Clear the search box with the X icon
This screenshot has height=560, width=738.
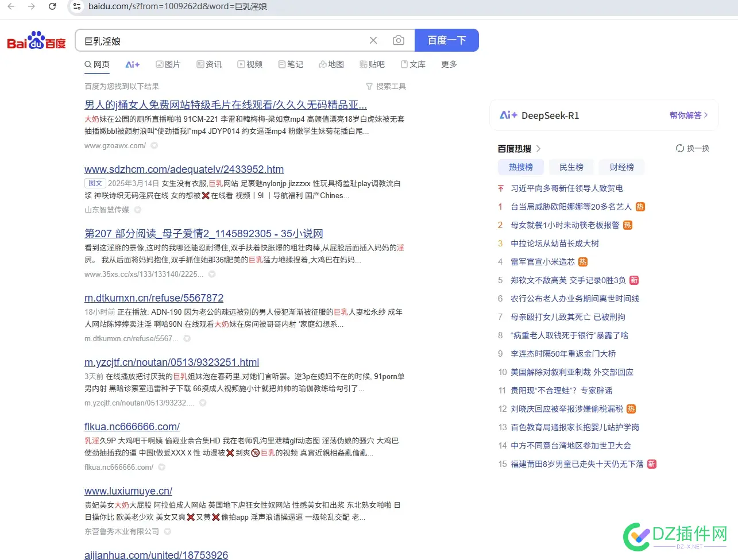(373, 40)
